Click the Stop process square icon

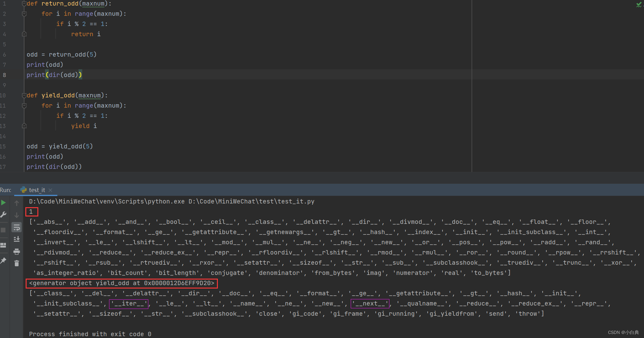(x=3, y=230)
